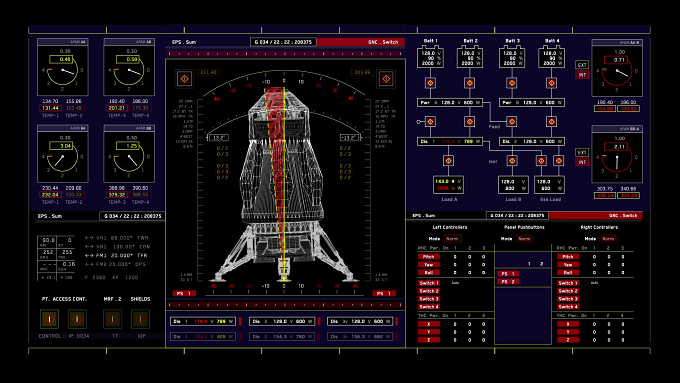
Task: Open Panel Pushbuttons Mode Norm selector
Action: click(x=525, y=239)
